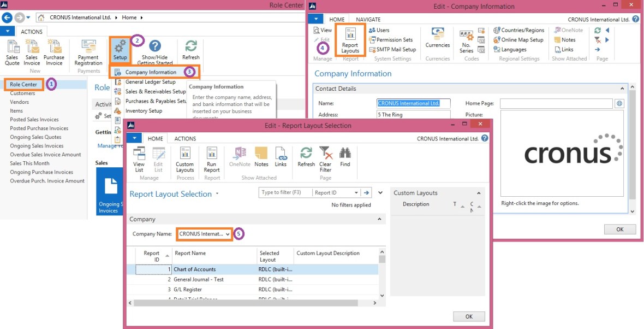Select Company Information menu entry
This screenshot has height=329, width=644.
pos(151,72)
